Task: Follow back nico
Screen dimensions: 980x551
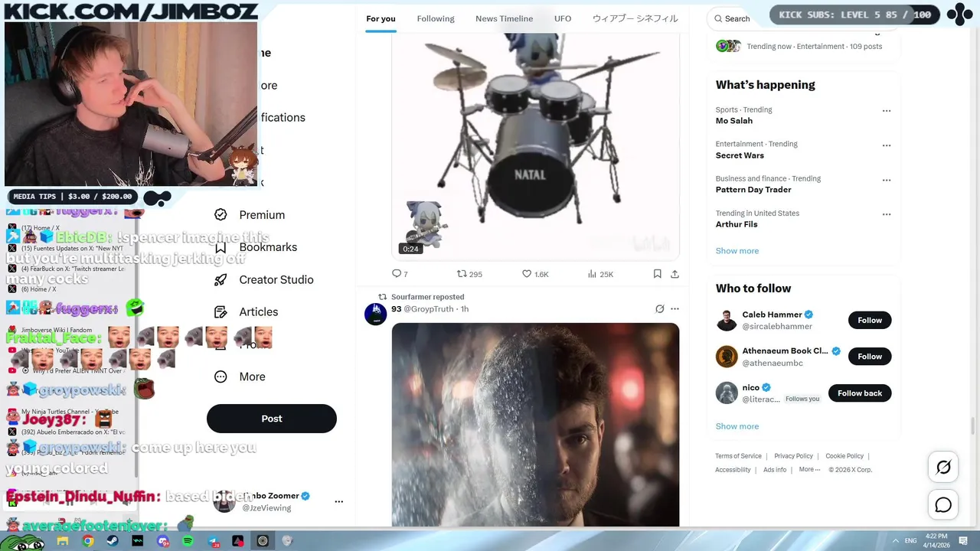Action: click(860, 393)
